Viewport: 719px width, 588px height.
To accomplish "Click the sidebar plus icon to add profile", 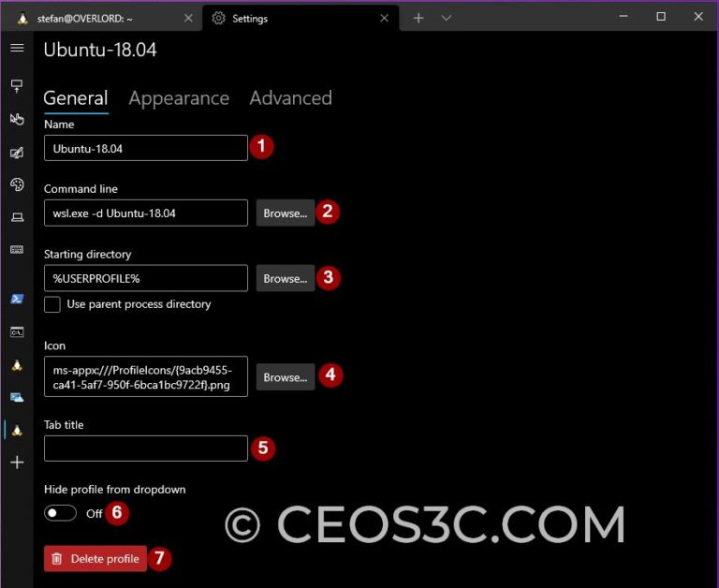I will point(17,463).
